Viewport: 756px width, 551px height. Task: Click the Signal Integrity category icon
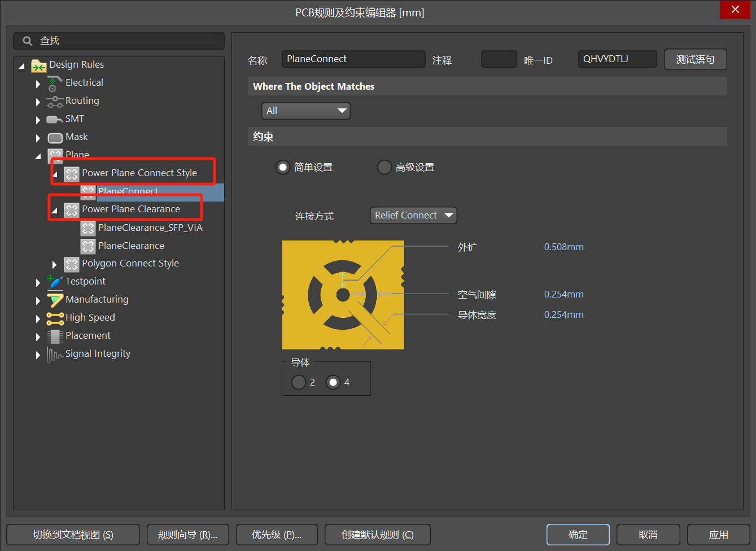click(x=55, y=355)
